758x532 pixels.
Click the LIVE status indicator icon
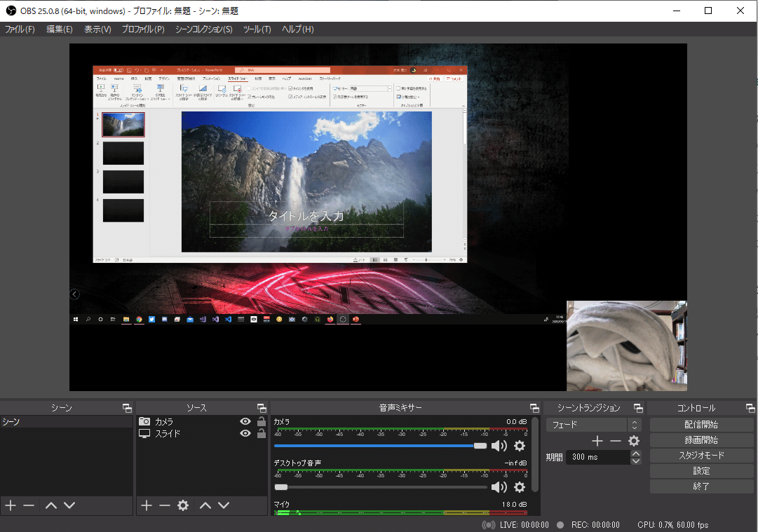pos(489,525)
